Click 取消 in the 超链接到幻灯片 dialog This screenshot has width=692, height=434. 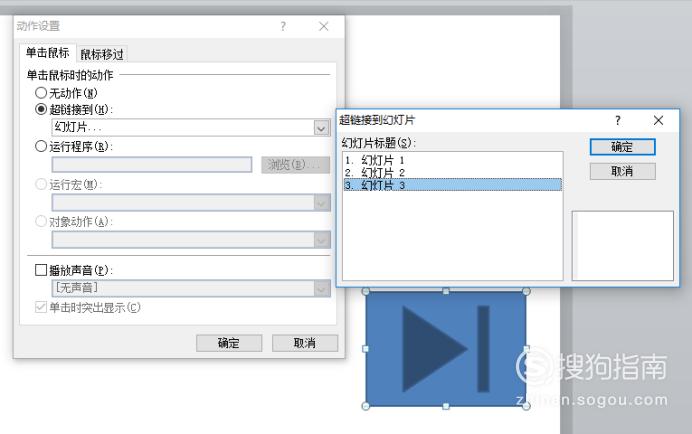click(622, 171)
